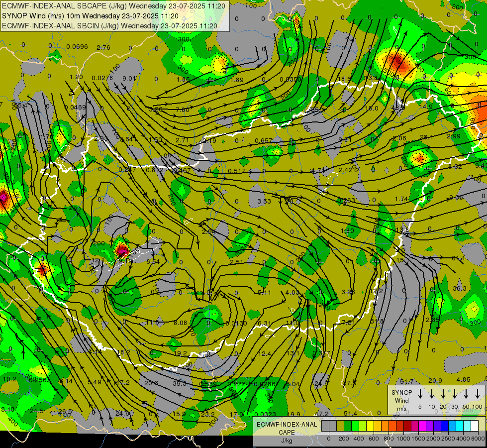Pick the pure yellow swatch in the CAPE legend
The height and width of the screenshot is (448, 487).
point(370,426)
